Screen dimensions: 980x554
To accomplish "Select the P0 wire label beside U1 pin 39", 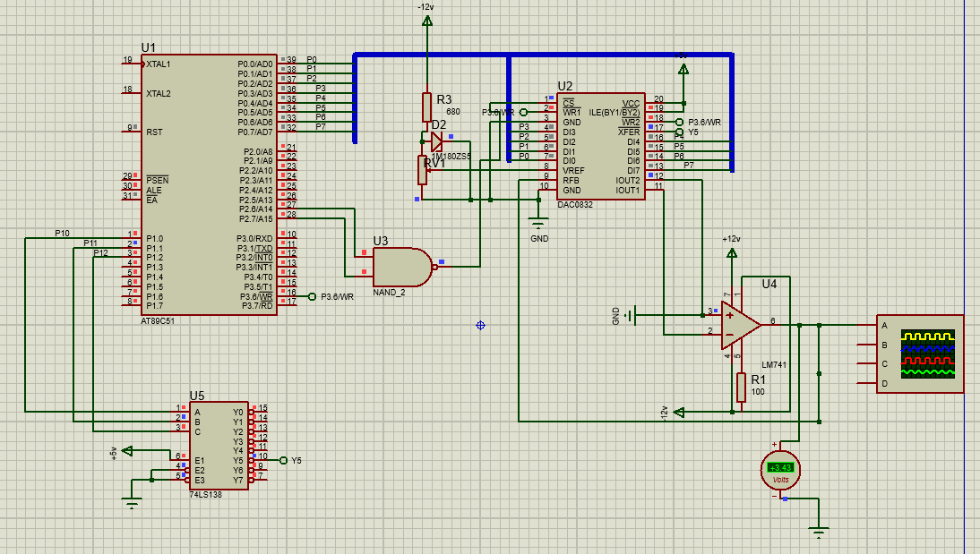I will (311, 60).
